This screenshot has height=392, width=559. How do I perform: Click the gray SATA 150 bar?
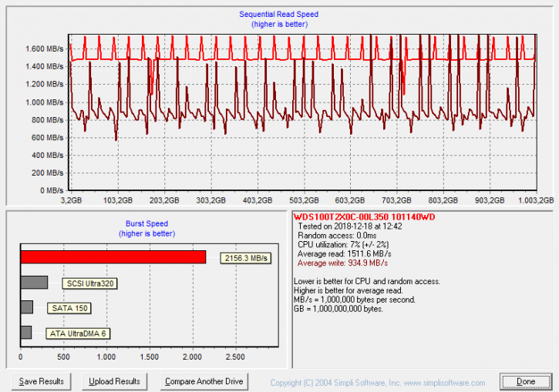tap(27, 307)
